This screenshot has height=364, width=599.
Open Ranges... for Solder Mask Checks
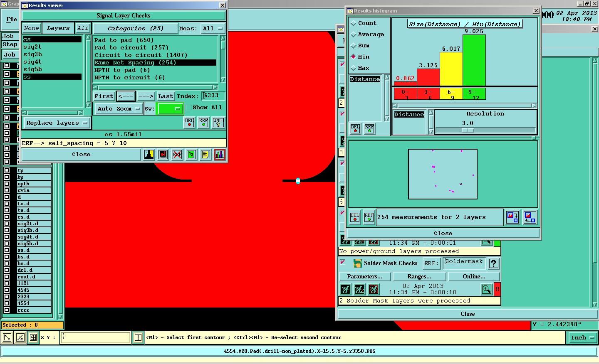point(419,277)
